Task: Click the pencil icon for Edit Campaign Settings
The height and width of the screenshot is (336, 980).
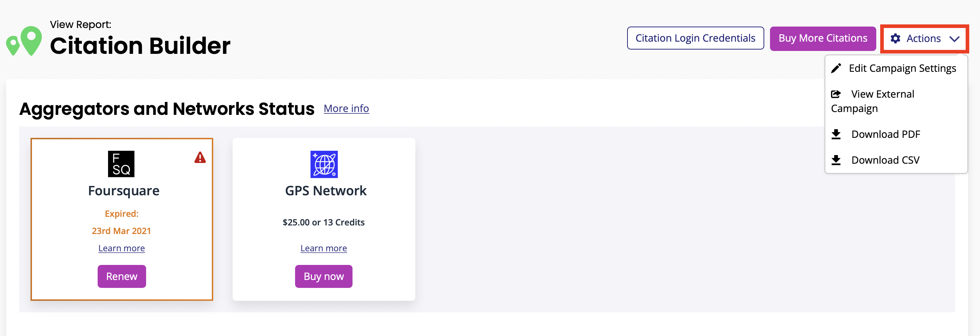Action: click(836, 69)
